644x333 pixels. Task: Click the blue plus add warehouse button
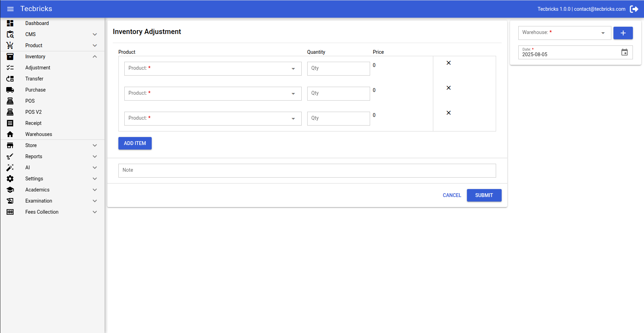pos(623,33)
